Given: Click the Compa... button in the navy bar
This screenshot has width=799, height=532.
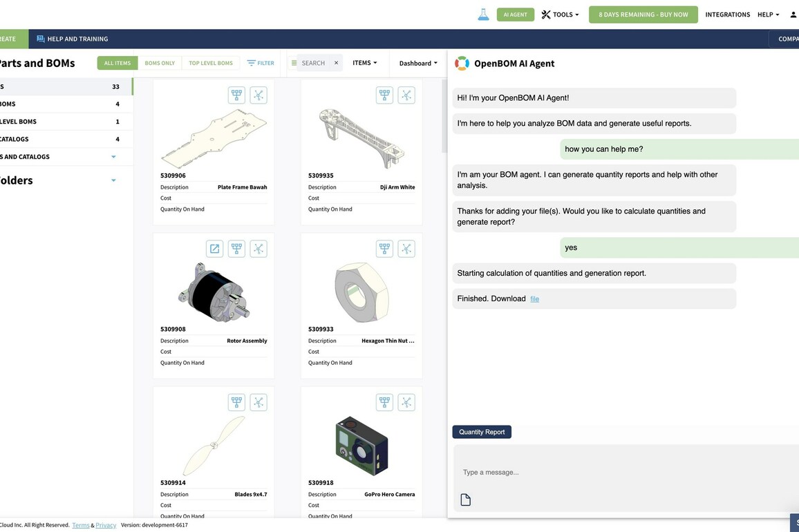Looking at the screenshot, I should point(784,39).
